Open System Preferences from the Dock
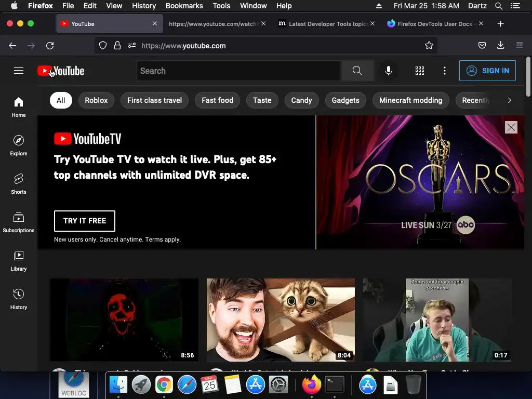Screen dimensions: 532x399 (x=278, y=385)
